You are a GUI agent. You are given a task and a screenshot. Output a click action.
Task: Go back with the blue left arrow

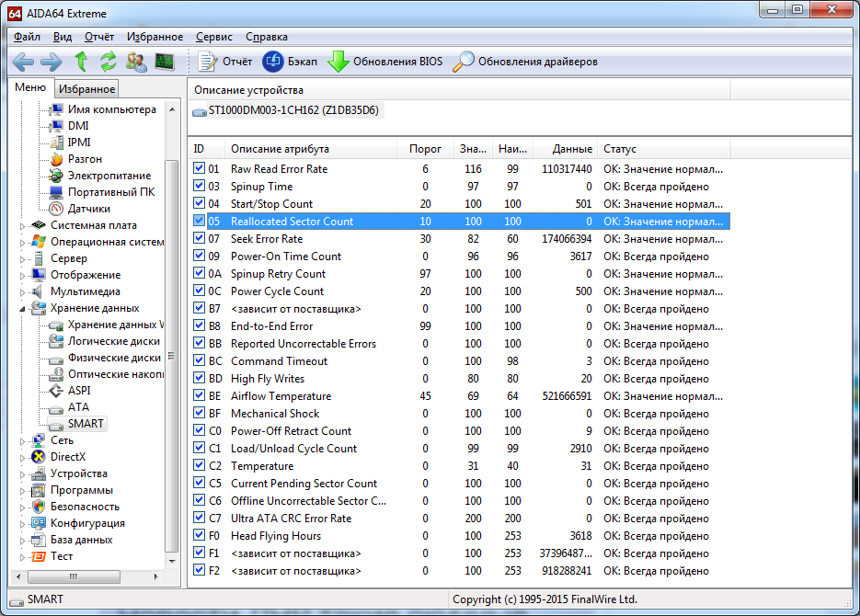click(23, 62)
